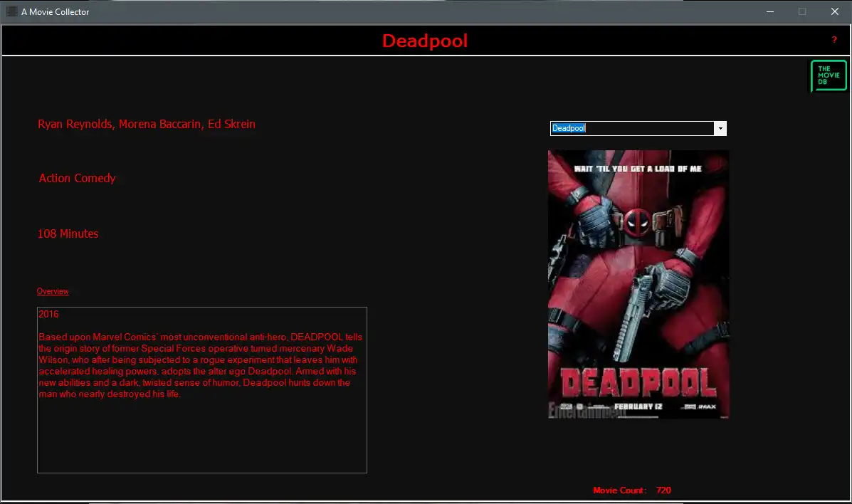Close the A Movie Collector window
This screenshot has width=852, height=504.
(x=835, y=11)
